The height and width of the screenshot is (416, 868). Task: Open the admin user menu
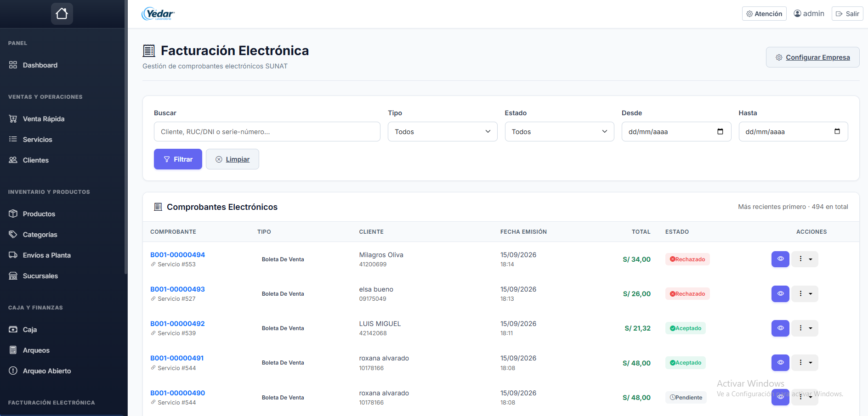pos(809,14)
